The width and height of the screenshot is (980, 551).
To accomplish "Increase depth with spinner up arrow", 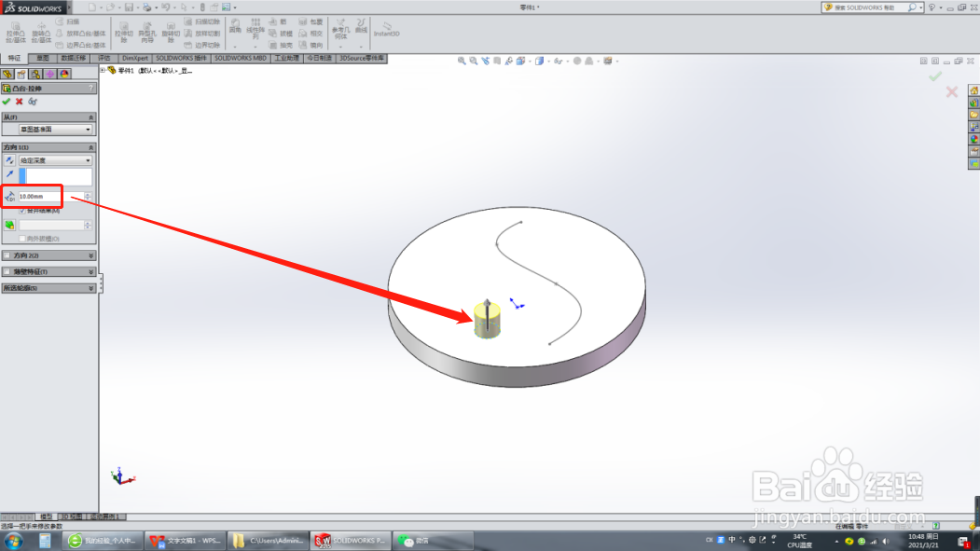I will point(88,194).
